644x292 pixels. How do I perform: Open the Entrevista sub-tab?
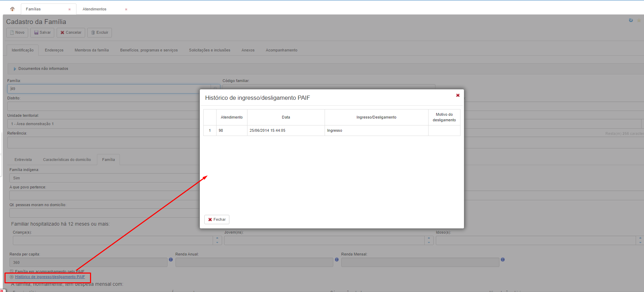(x=23, y=160)
